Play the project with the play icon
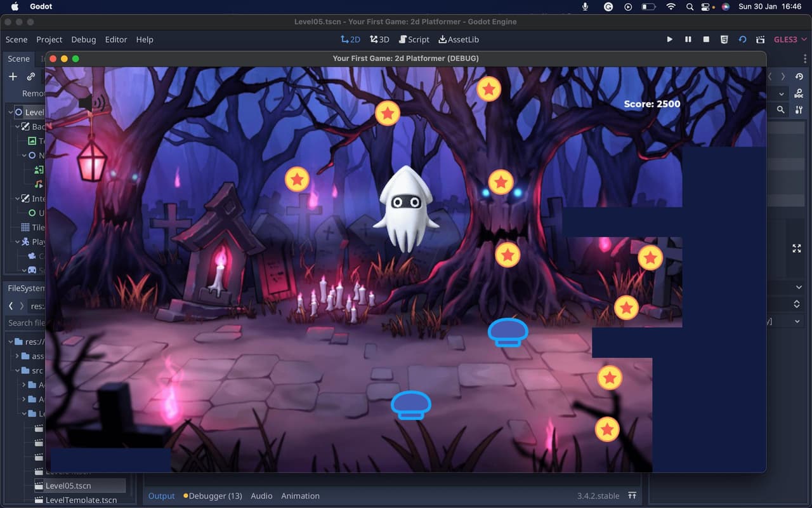Viewport: 812px width, 508px height. (x=669, y=39)
